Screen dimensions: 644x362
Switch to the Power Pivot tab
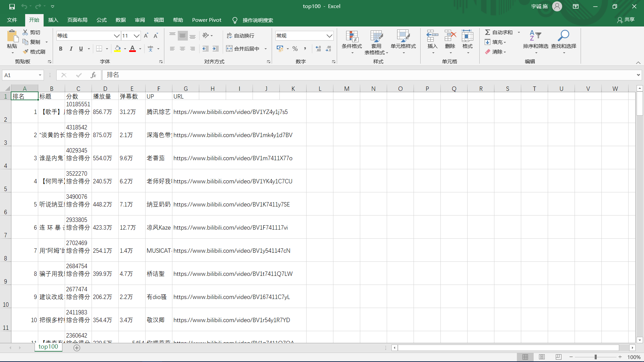click(x=207, y=20)
